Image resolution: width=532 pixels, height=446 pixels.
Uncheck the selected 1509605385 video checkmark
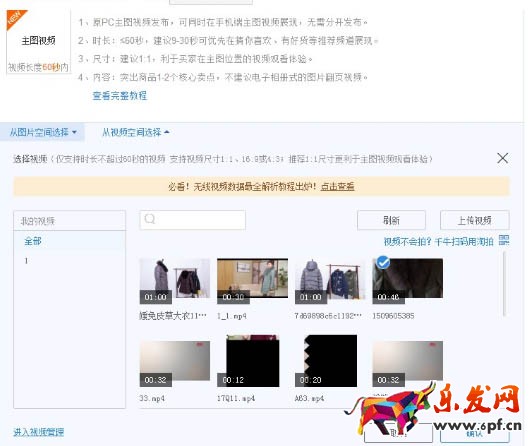383,262
